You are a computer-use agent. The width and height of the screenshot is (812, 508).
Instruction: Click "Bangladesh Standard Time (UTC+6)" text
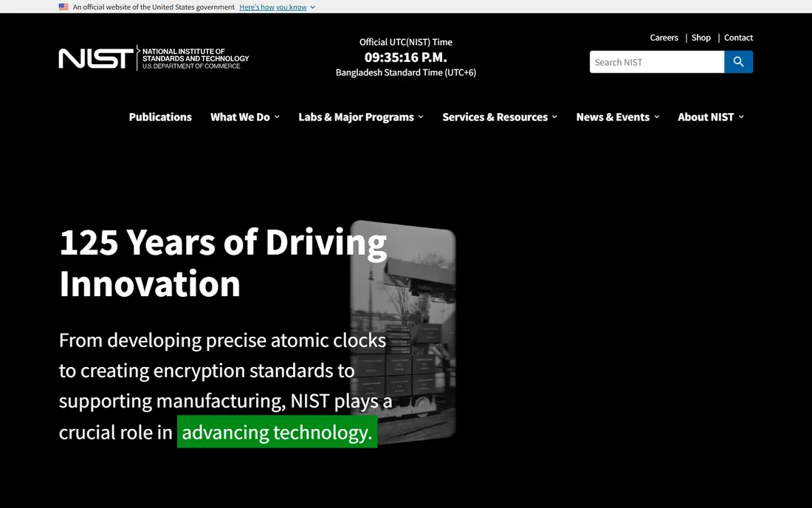pos(405,72)
